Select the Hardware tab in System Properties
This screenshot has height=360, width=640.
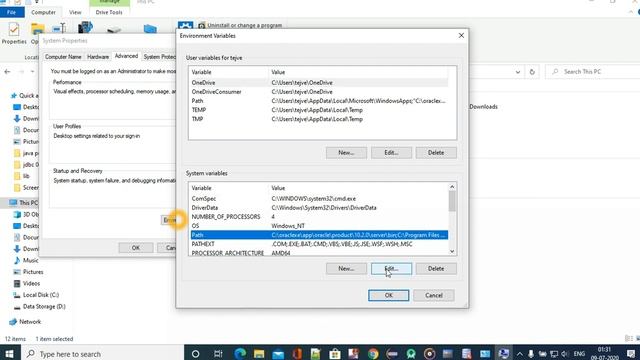pos(98,57)
